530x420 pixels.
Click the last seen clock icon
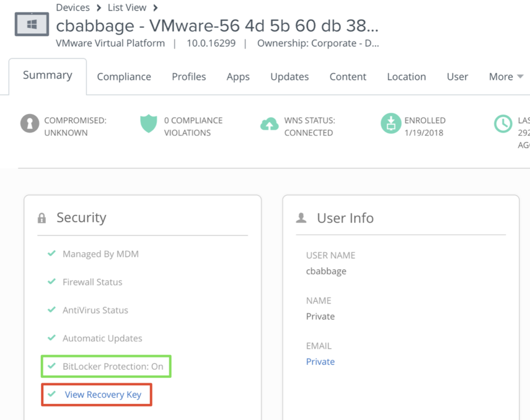click(x=503, y=124)
